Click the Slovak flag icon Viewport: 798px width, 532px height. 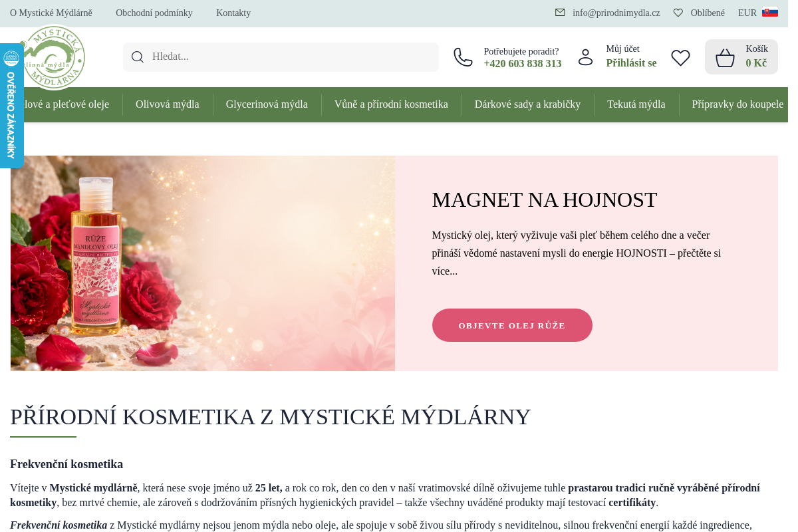click(x=770, y=12)
